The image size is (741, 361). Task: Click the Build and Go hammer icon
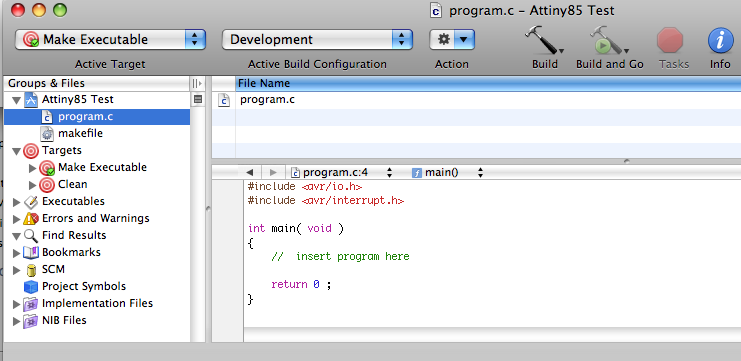click(x=609, y=40)
